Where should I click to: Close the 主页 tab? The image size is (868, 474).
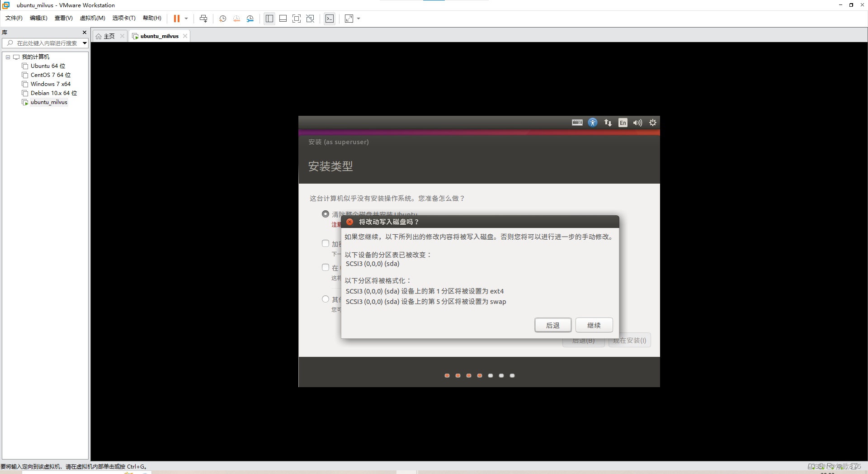tap(122, 36)
